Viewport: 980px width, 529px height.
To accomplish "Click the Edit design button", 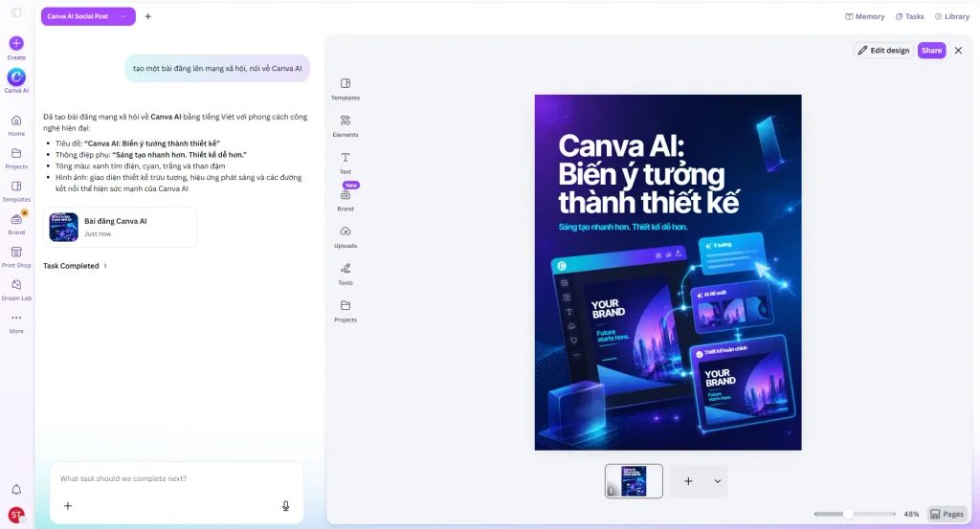I will [883, 51].
